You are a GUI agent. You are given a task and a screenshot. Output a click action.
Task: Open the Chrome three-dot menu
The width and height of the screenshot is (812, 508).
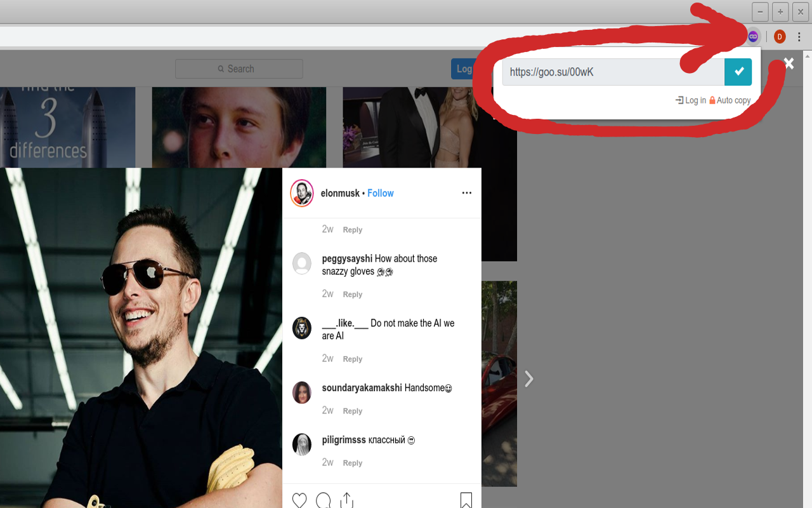coord(799,37)
